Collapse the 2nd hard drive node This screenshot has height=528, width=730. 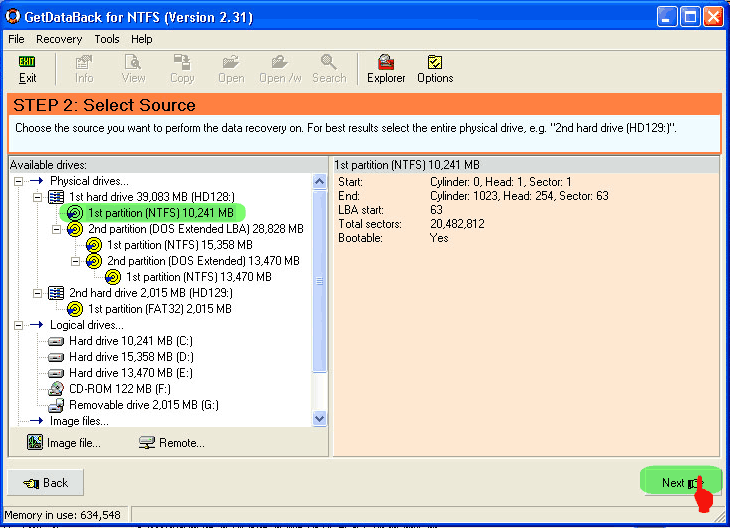click(37, 293)
